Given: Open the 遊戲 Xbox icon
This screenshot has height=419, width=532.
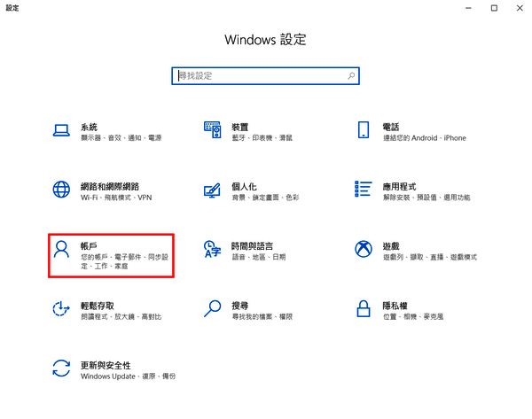Looking at the screenshot, I should pyautogui.click(x=364, y=249).
